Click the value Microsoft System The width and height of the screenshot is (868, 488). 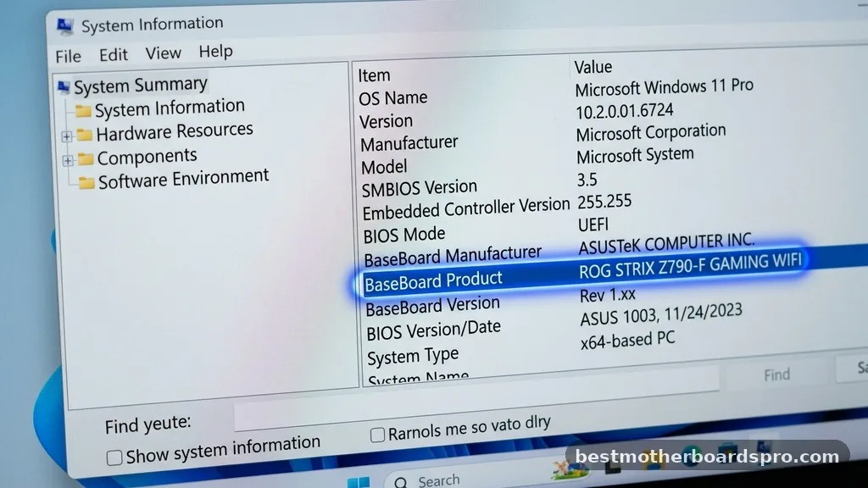coord(635,156)
